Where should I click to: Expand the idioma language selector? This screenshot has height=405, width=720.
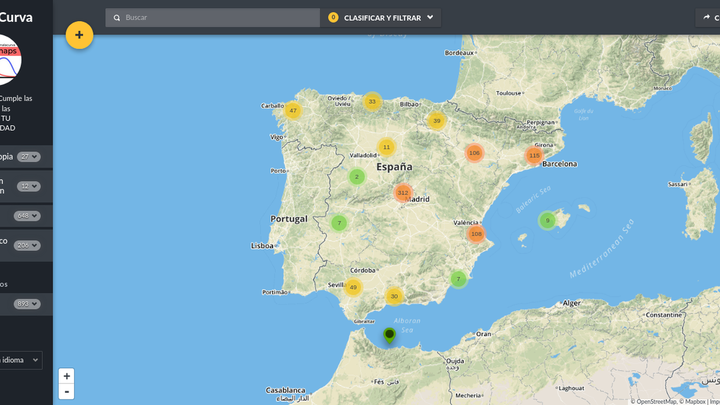pyautogui.click(x=20, y=359)
